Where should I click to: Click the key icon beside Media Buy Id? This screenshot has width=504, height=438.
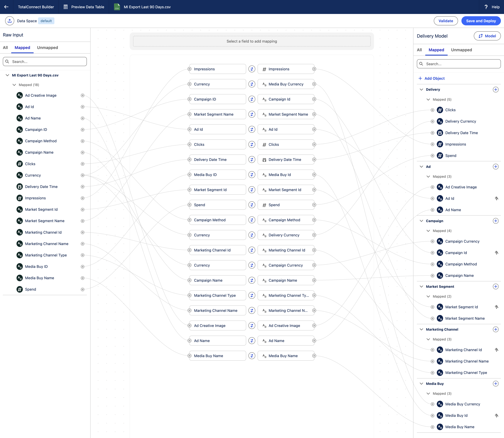click(497, 415)
